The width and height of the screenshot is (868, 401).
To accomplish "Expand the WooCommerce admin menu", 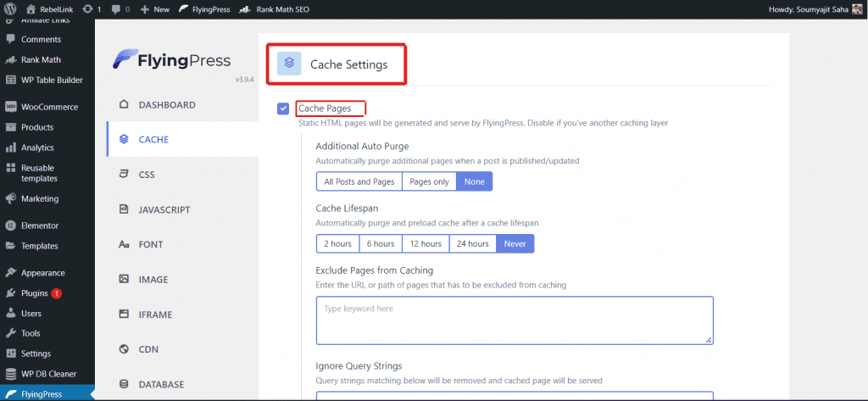I will [x=49, y=107].
